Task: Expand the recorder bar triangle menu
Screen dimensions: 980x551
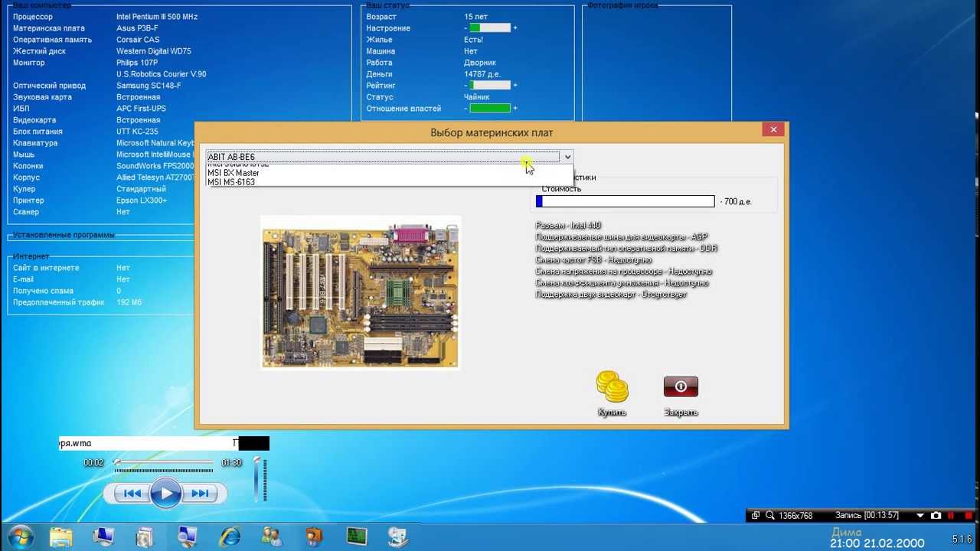Action: click(x=920, y=516)
